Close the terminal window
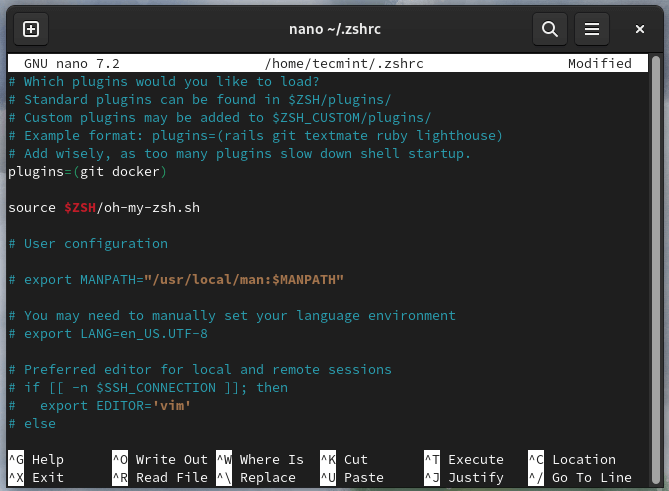The image size is (669, 491). point(640,29)
